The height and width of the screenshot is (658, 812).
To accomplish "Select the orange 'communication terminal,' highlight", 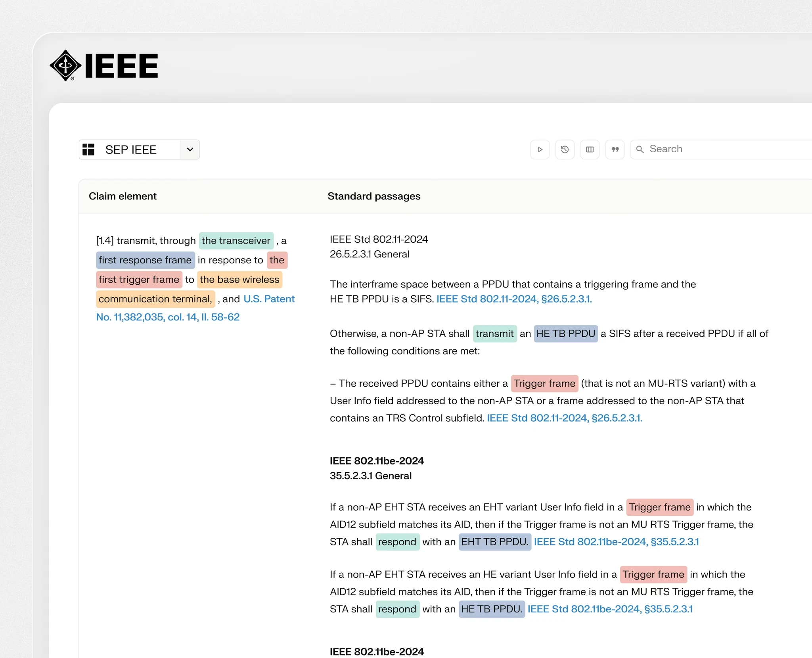I will tap(155, 299).
